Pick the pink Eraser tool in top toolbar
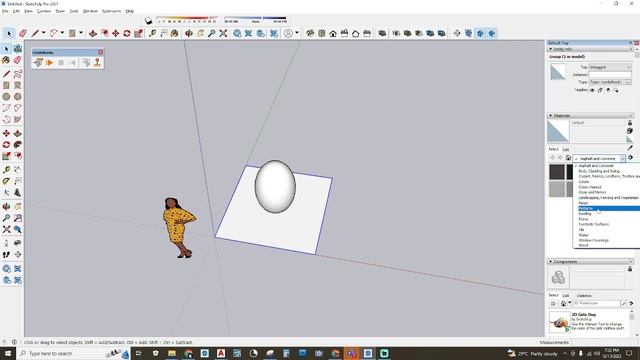 tap(23, 33)
